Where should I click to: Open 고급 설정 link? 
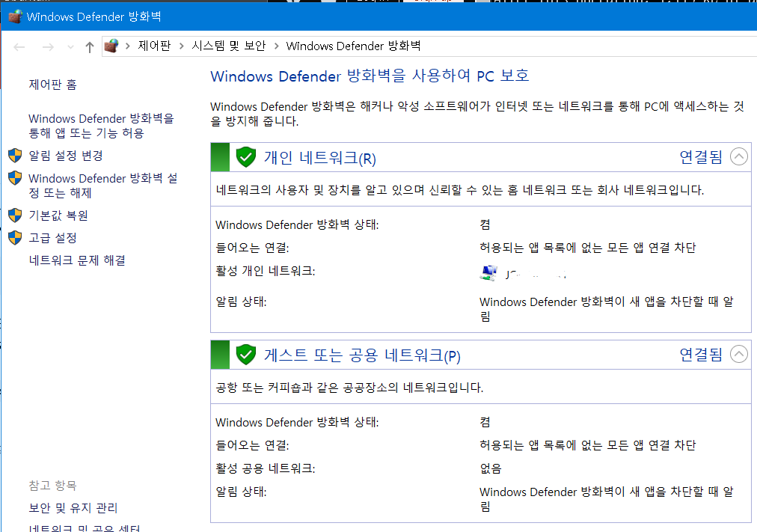coord(52,237)
